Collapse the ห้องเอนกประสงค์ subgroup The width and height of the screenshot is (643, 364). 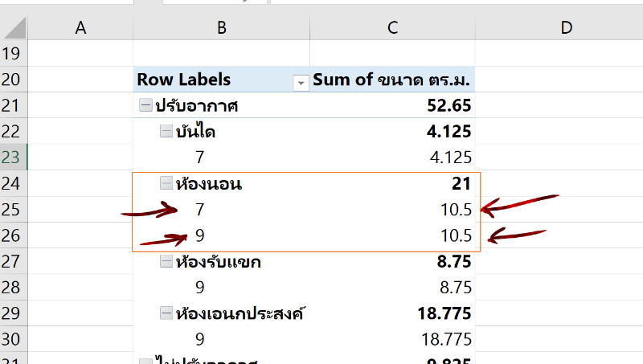[x=166, y=313]
